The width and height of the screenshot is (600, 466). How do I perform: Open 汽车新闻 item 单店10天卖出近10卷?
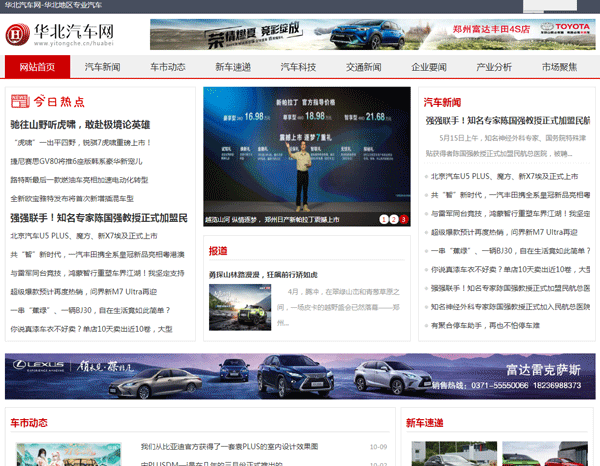(x=510, y=270)
